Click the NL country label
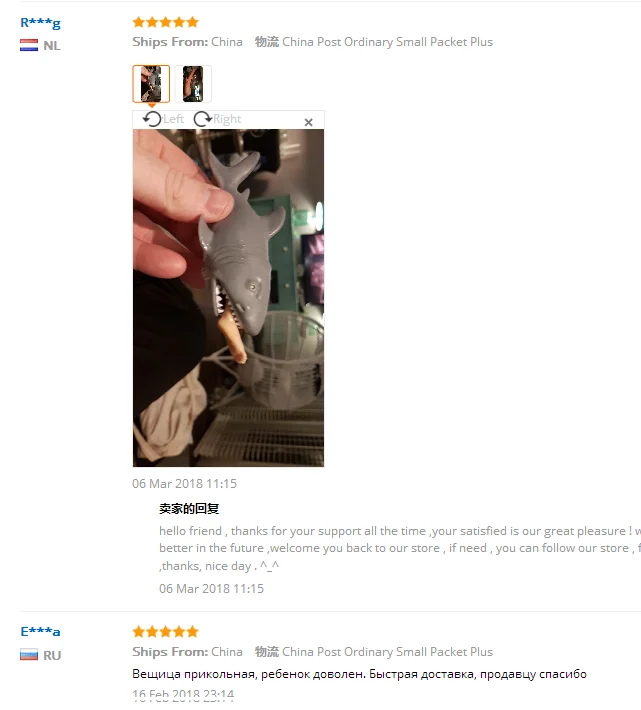Image resolution: width=641 pixels, height=710 pixels. 52,46
